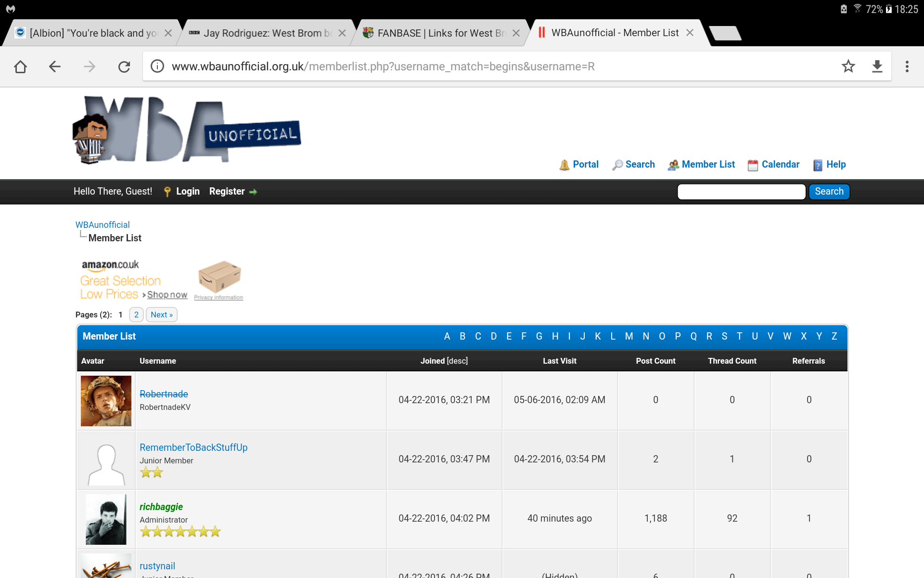
Task: Sort by Username column header
Action: coord(158,361)
